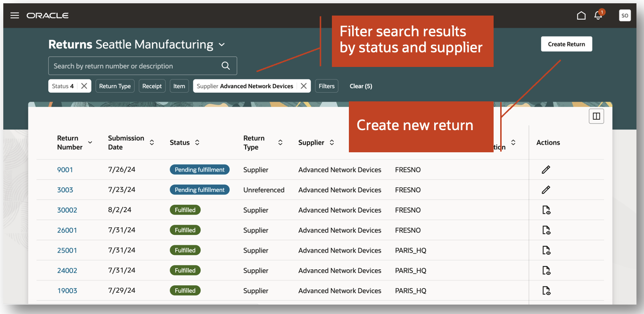This screenshot has width=644, height=314.
Task: Open return number 26001 link
Action: click(x=67, y=231)
